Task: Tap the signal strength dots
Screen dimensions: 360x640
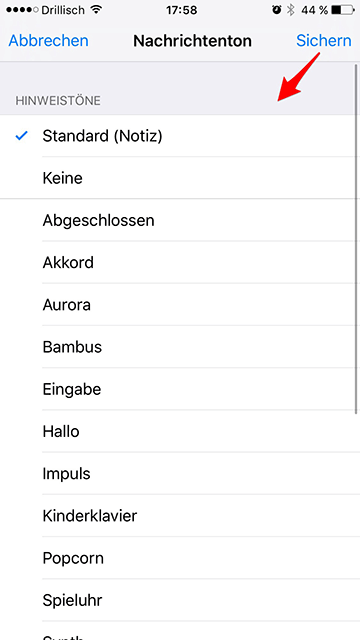Action: coord(22,10)
